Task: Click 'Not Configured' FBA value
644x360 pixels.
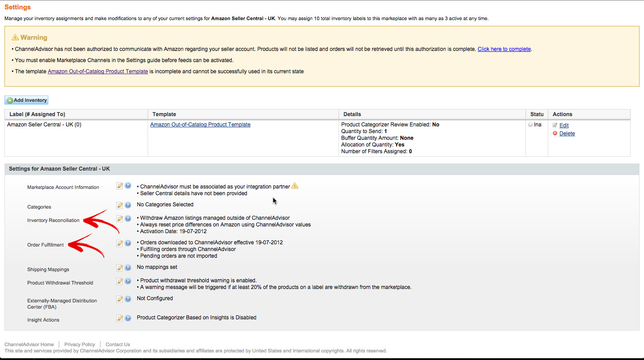Action: tap(155, 298)
